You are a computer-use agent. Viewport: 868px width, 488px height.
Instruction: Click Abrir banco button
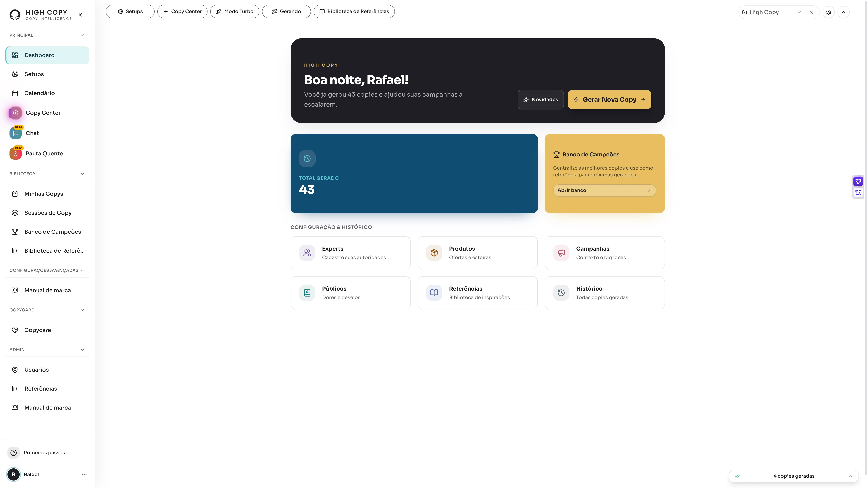pyautogui.click(x=605, y=191)
